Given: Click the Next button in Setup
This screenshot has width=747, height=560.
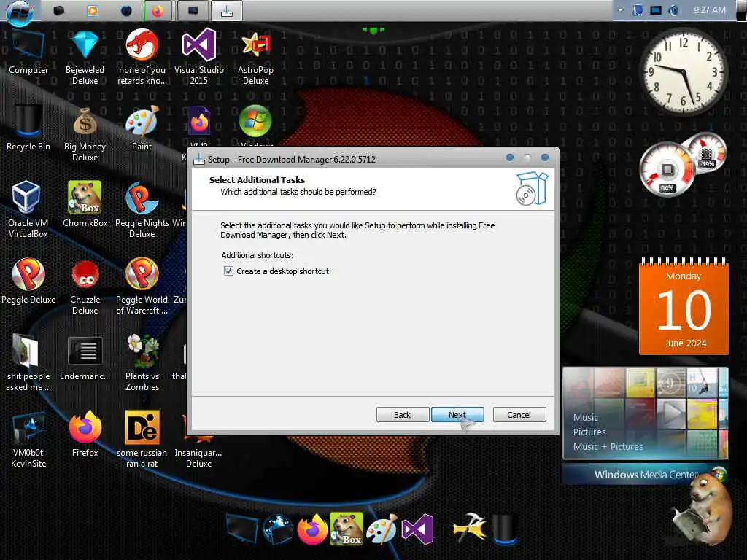Looking at the screenshot, I should (457, 415).
